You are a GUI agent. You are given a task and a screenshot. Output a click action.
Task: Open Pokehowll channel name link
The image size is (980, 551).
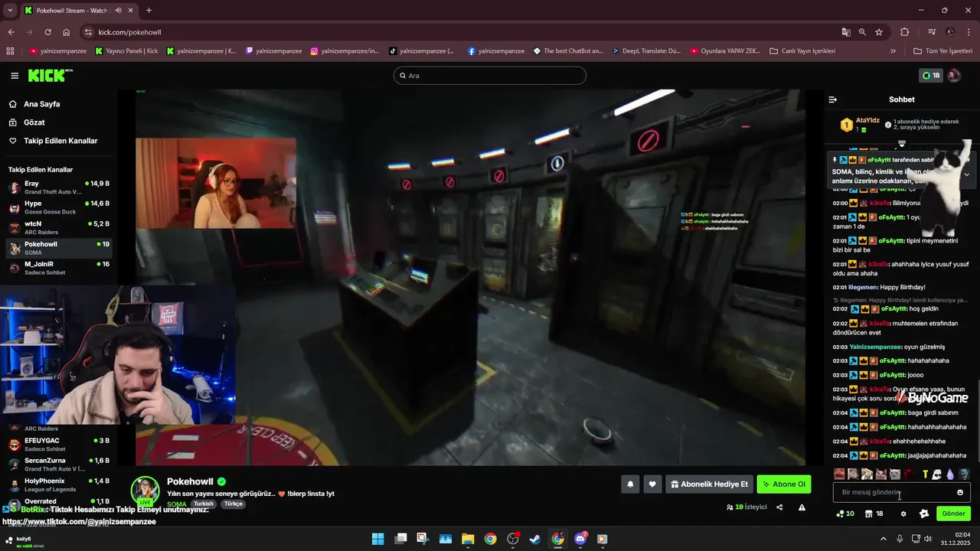coord(190,481)
